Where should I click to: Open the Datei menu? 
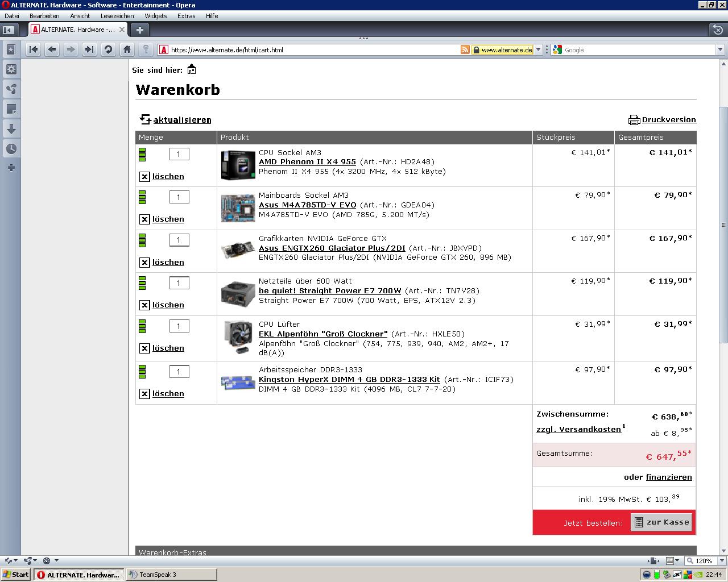click(11, 16)
